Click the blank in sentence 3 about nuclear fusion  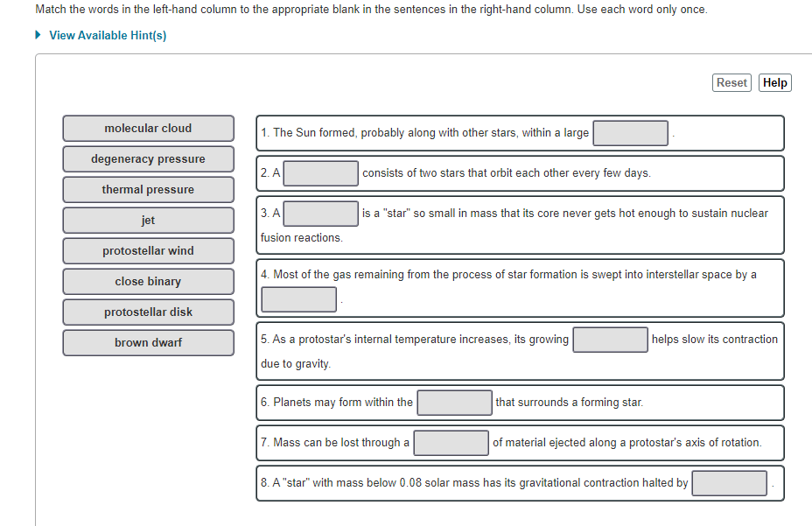tap(320, 214)
